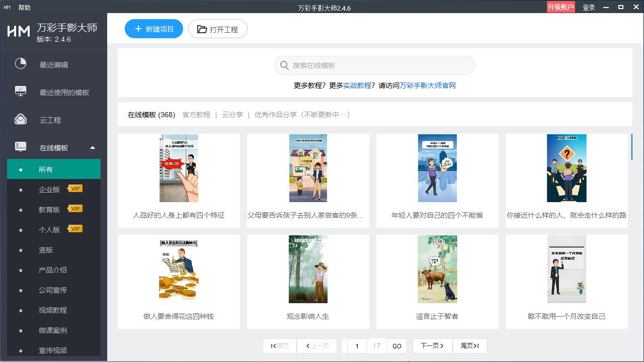
Task: Open the 谣言止于智者 template thumbnail
Action: 437,269
